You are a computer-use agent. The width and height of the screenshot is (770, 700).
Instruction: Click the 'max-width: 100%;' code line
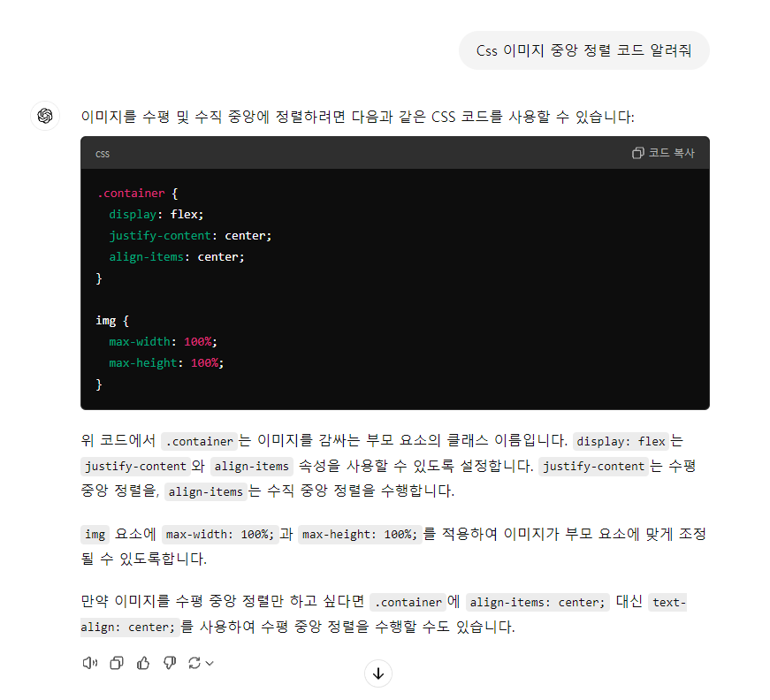[163, 342]
